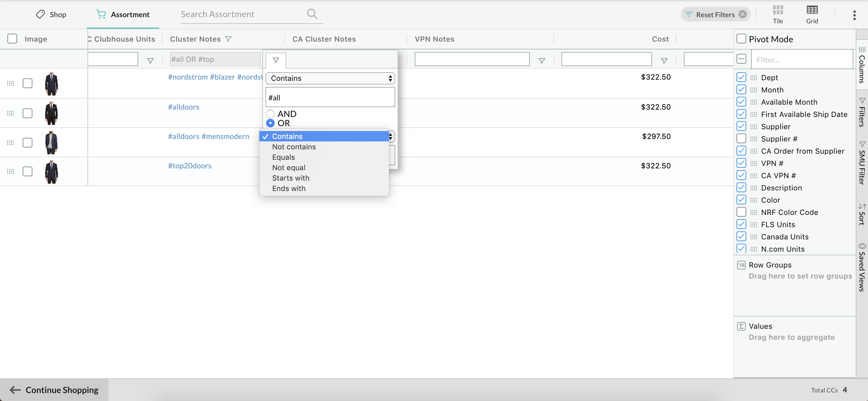Click the search magnifier icon

pyautogui.click(x=312, y=14)
